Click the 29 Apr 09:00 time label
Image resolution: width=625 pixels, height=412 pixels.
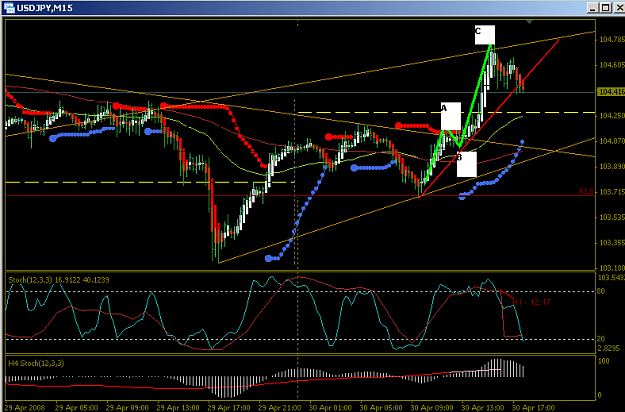pos(127,408)
